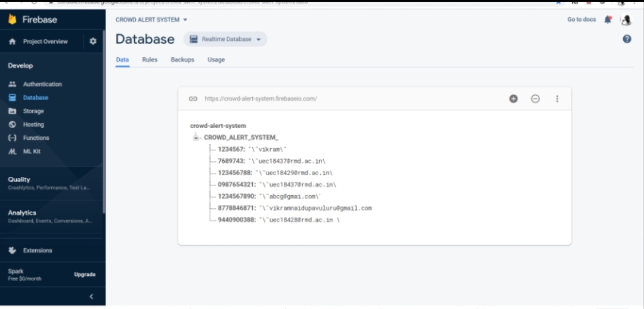Select the 1234567 key entry

click(x=231, y=149)
